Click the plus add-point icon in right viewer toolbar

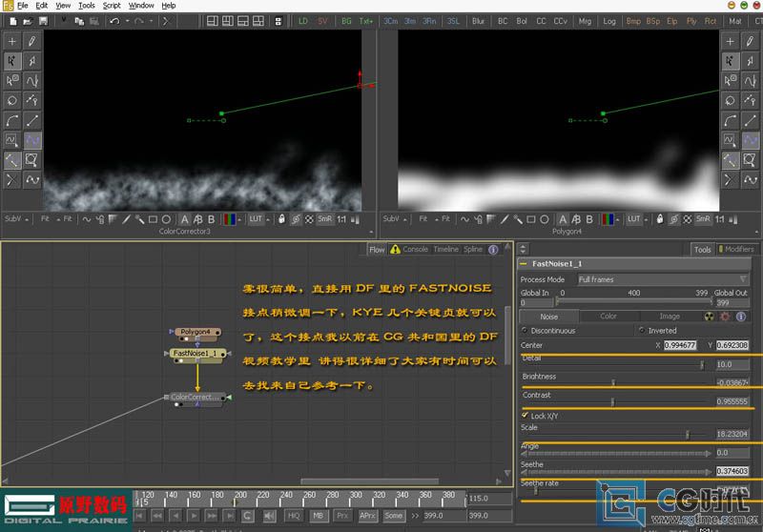coord(730,41)
